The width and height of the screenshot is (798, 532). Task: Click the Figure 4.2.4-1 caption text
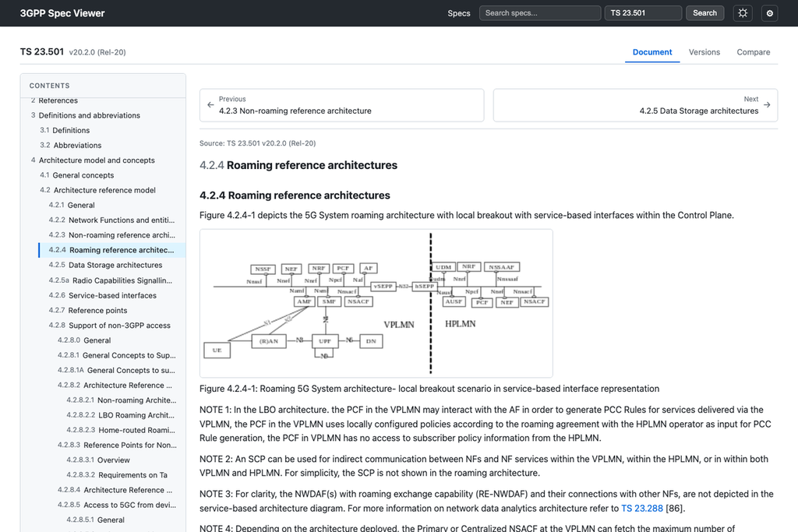[429, 389]
